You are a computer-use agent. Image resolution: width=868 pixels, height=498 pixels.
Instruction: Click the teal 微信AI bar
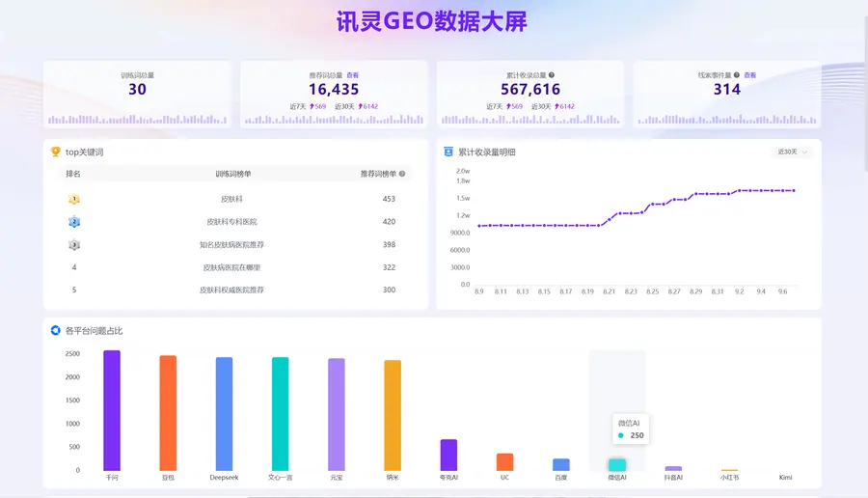click(617, 465)
